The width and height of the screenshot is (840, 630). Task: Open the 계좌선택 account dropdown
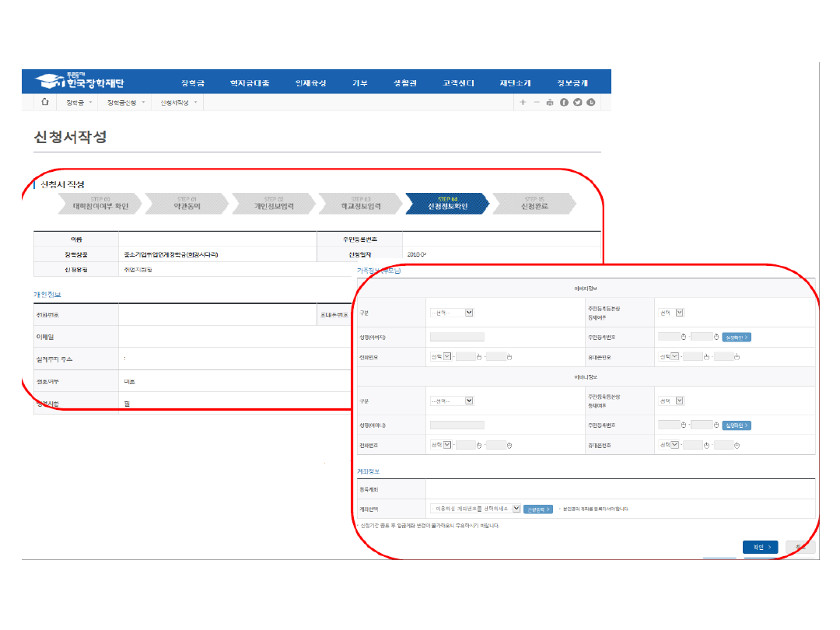coord(475,509)
